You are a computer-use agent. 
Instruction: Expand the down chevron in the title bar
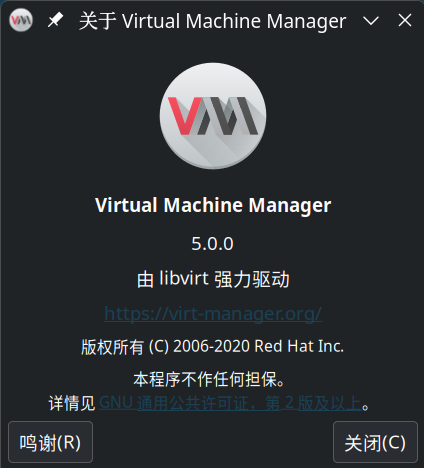click(371, 21)
